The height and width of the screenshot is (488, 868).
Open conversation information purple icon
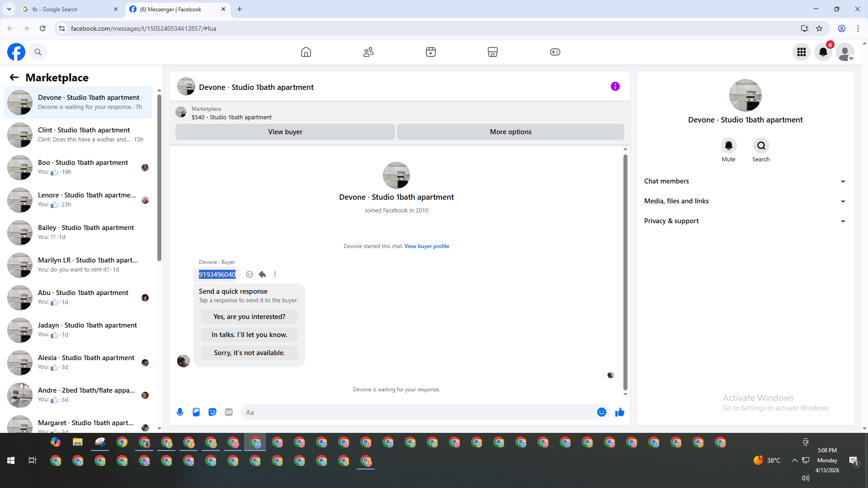click(615, 86)
